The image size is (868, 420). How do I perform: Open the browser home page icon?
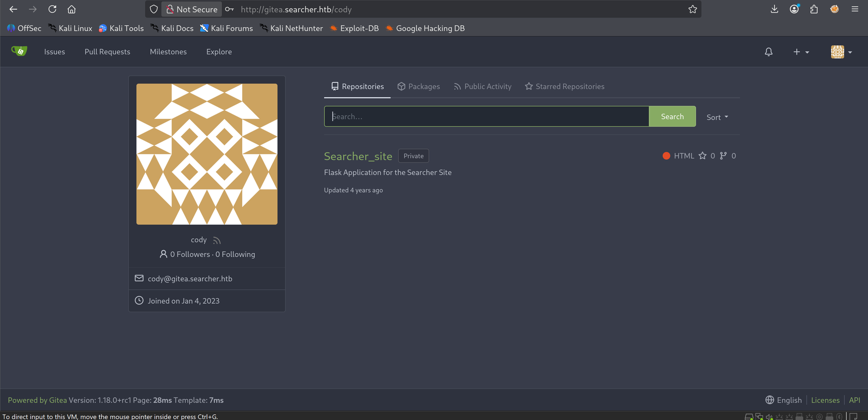[72, 9]
